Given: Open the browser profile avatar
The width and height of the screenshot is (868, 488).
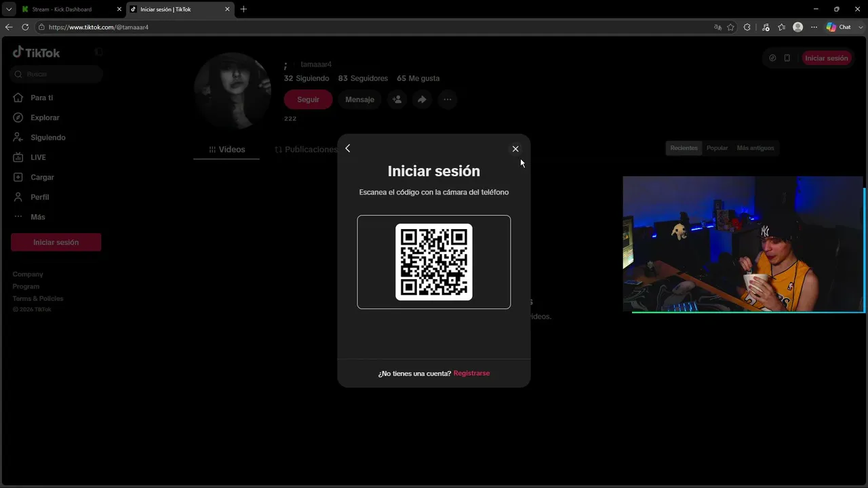Looking at the screenshot, I should tap(798, 27).
